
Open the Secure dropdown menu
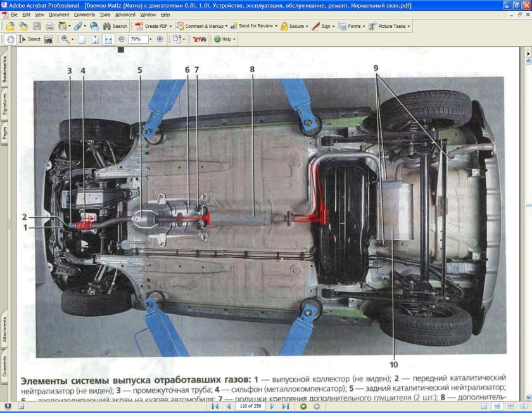(x=298, y=27)
